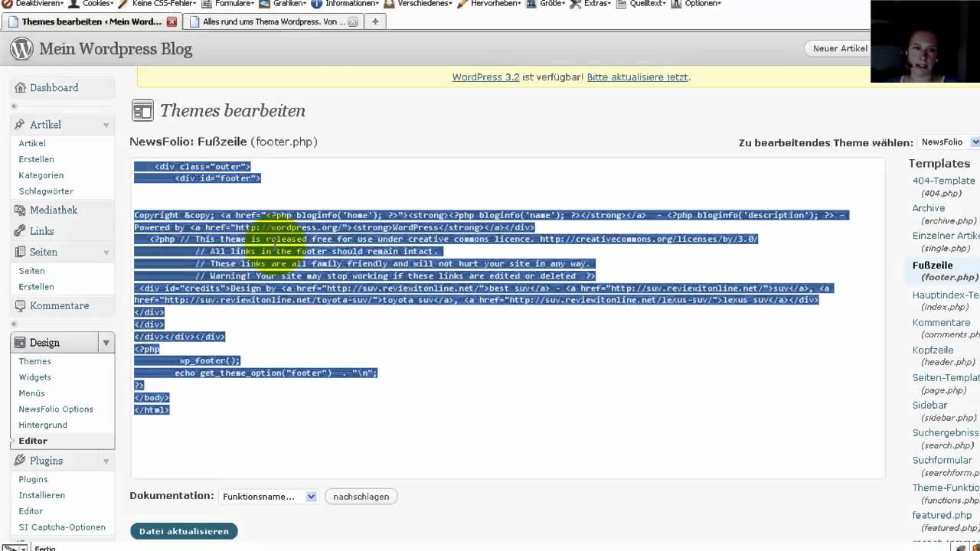Viewport: 980px width, 551px height.
Task: Open the Formulare toolbar menu
Action: [x=227, y=3]
